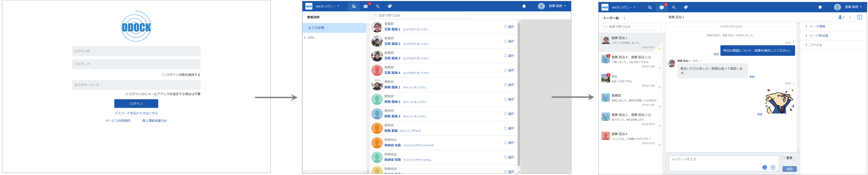This screenshot has width=868, height=175.
Task: Expand the DSS department tree node
Action: click(x=305, y=38)
